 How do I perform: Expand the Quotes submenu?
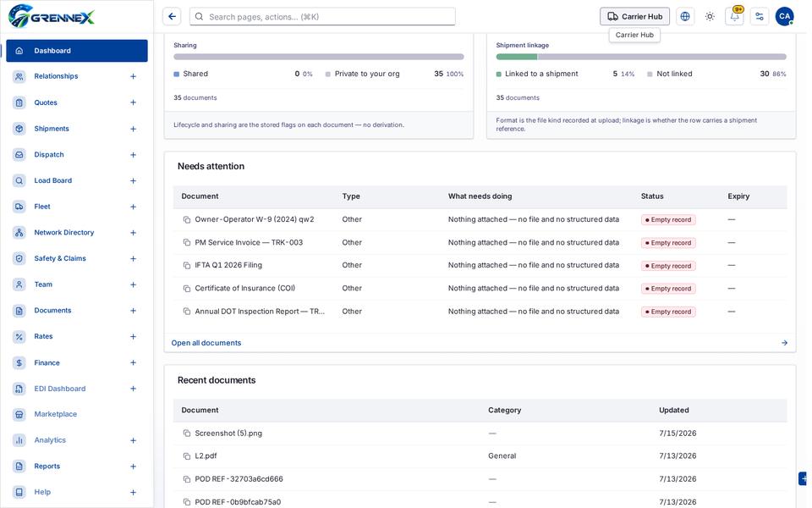133,102
